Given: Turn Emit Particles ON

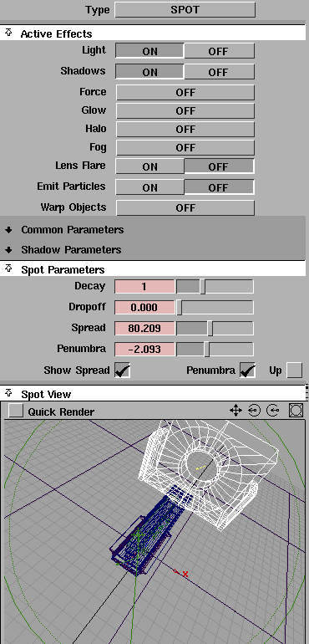Looking at the screenshot, I should pos(149,187).
